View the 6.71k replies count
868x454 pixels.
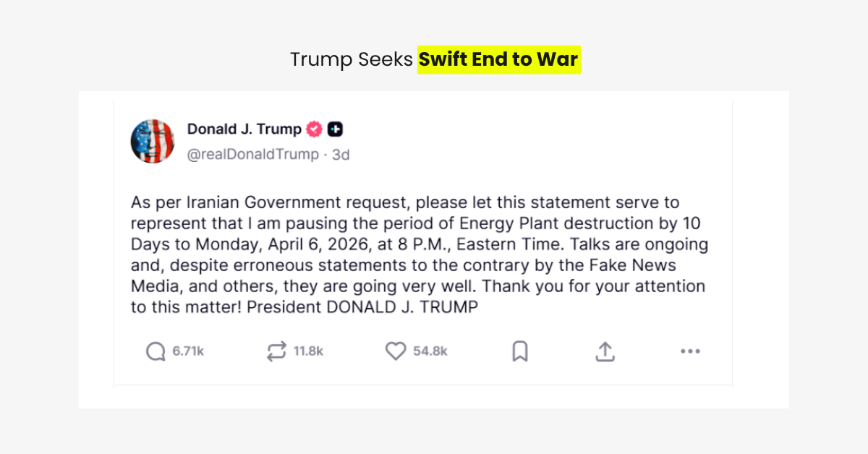point(188,351)
